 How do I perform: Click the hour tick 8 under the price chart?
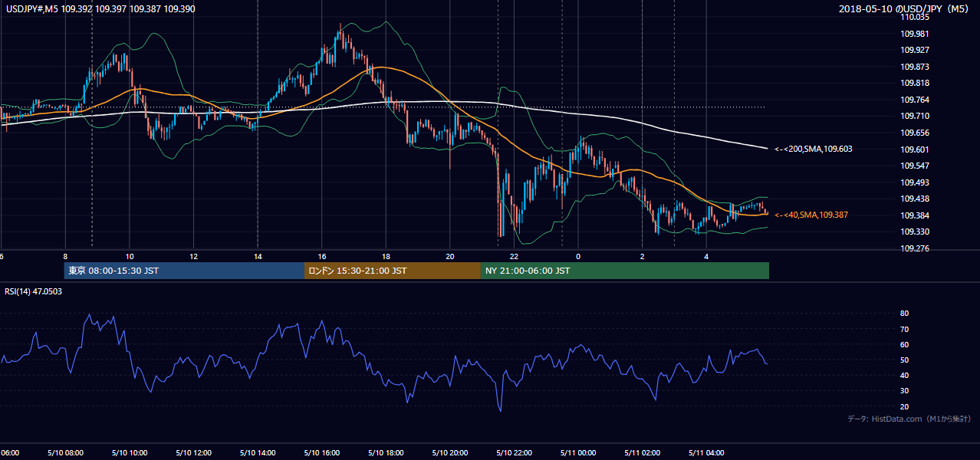65,257
